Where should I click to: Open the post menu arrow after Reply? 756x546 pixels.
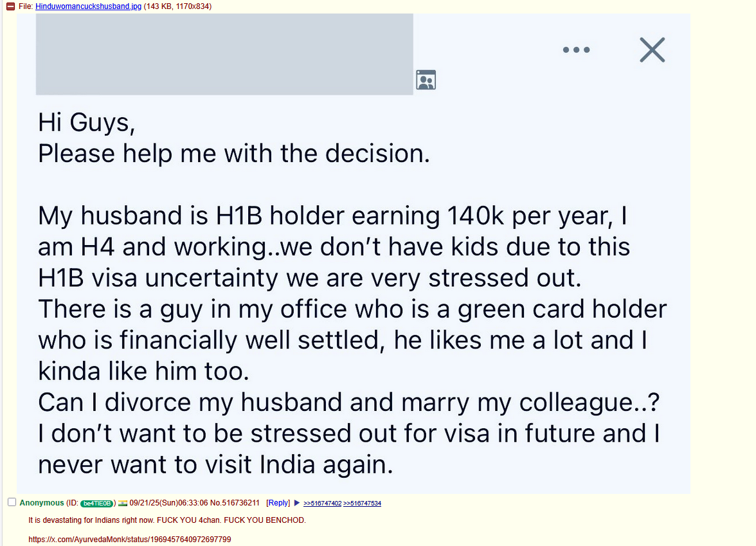click(x=297, y=503)
